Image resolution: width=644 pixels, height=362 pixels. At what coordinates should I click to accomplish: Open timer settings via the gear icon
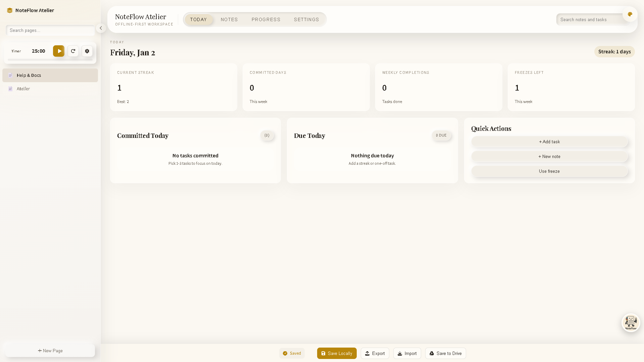click(x=87, y=51)
